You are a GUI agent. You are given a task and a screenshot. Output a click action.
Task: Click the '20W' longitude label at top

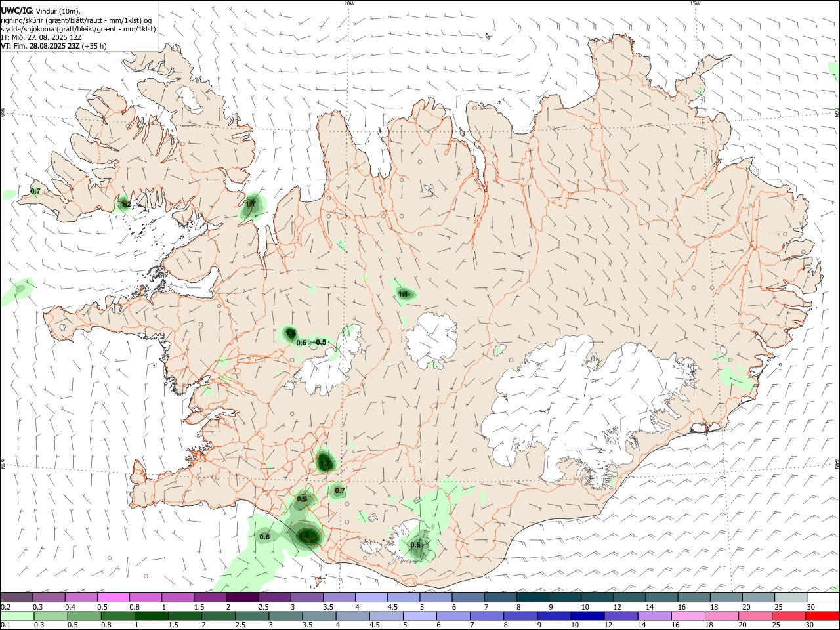[x=349, y=3]
